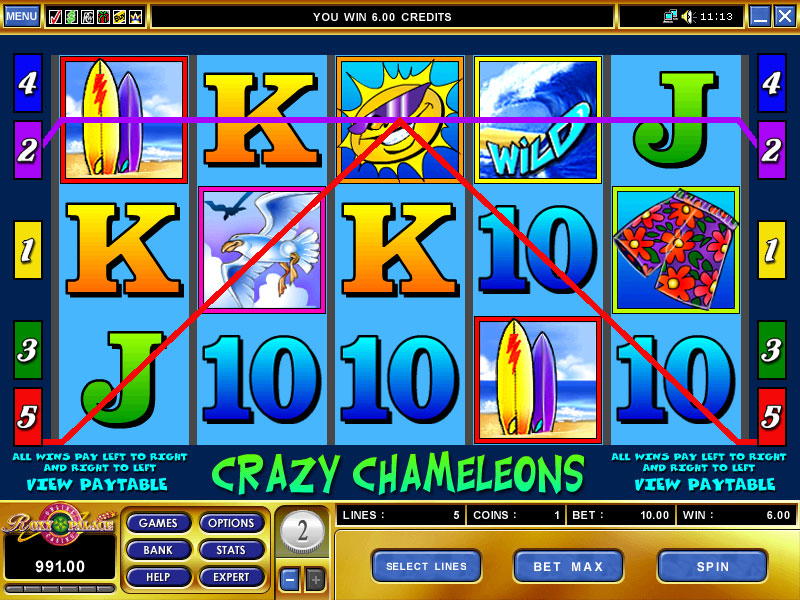The width and height of the screenshot is (800, 600).
Task: Open the MENU button
Action: [21, 16]
